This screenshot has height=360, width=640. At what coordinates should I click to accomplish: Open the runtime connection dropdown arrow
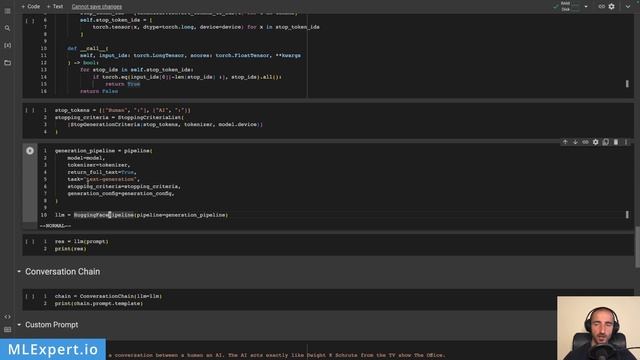pyautogui.click(x=586, y=7)
